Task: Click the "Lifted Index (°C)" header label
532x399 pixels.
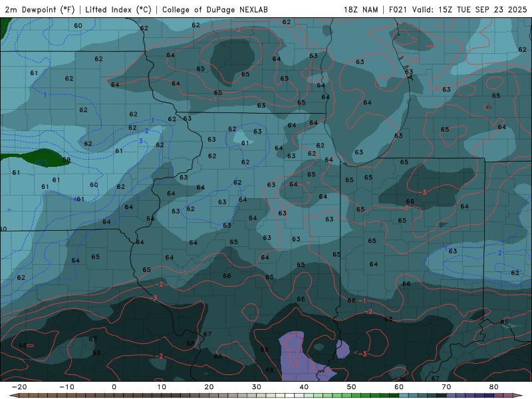Action: tap(118, 9)
